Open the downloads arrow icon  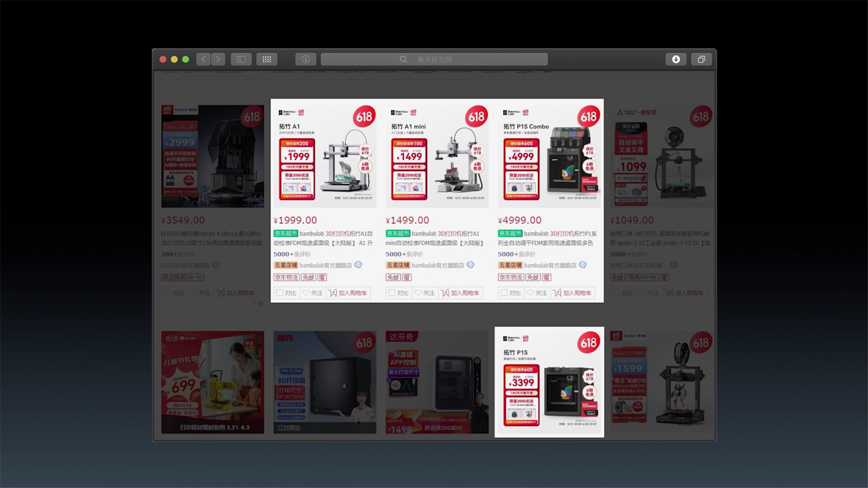coord(676,59)
